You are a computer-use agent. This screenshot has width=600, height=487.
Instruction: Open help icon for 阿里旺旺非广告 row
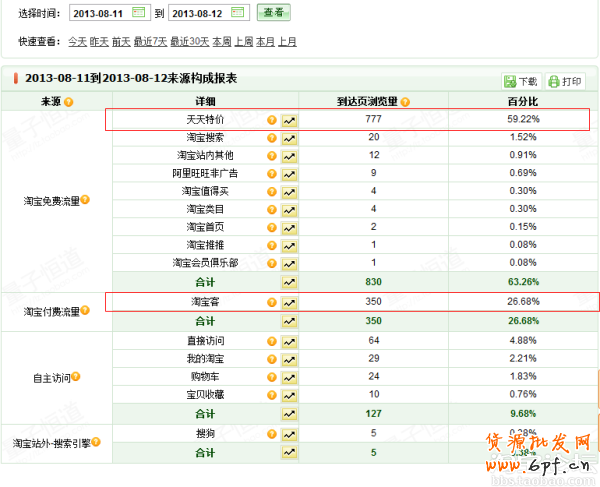pyautogui.click(x=272, y=174)
